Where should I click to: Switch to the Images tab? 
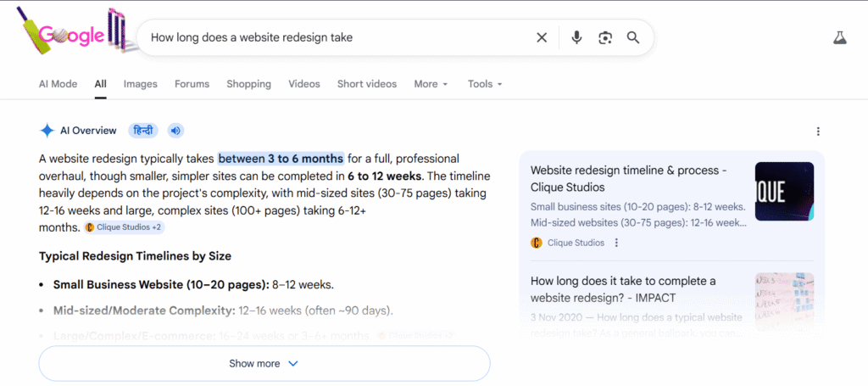141,84
